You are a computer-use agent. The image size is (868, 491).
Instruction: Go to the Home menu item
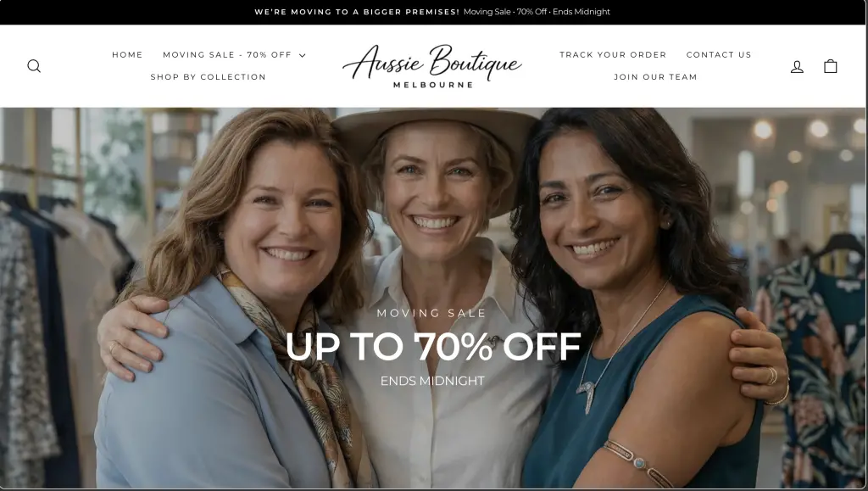click(127, 55)
